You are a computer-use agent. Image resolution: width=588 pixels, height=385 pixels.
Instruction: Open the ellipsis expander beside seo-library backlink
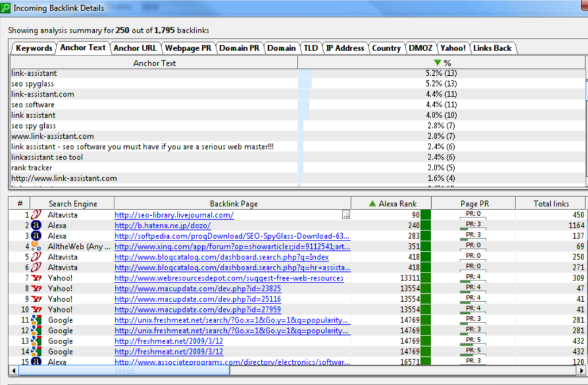[346, 213]
